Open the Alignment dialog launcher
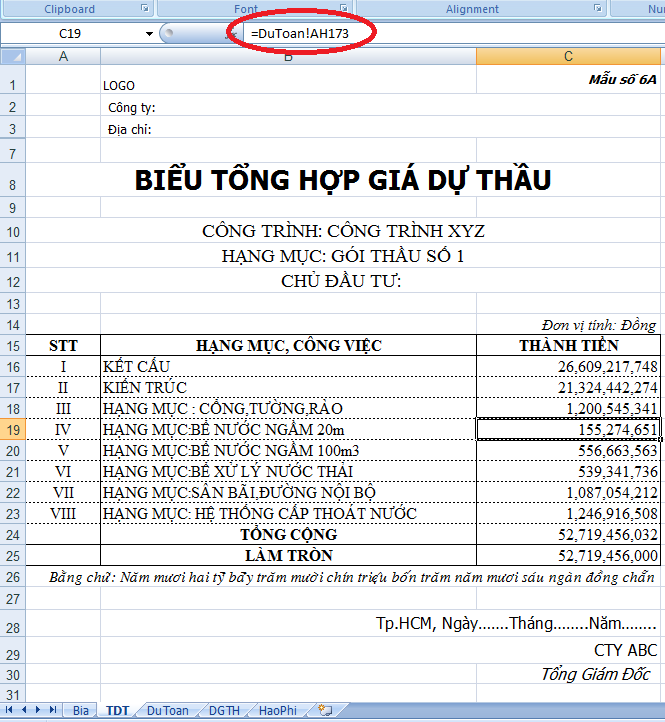The height and width of the screenshot is (722, 665). tap(598, 8)
